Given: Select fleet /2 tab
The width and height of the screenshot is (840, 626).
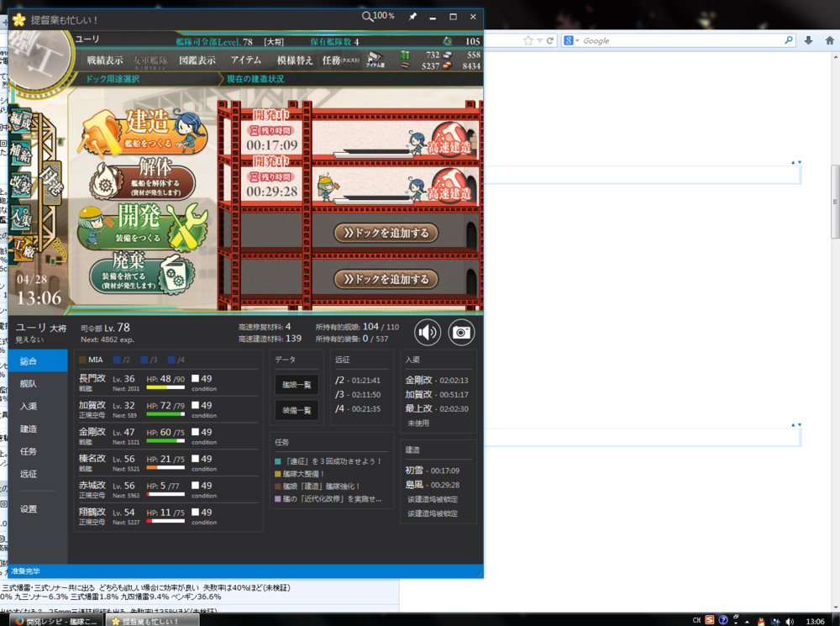Looking at the screenshot, I should pos(122,360).
